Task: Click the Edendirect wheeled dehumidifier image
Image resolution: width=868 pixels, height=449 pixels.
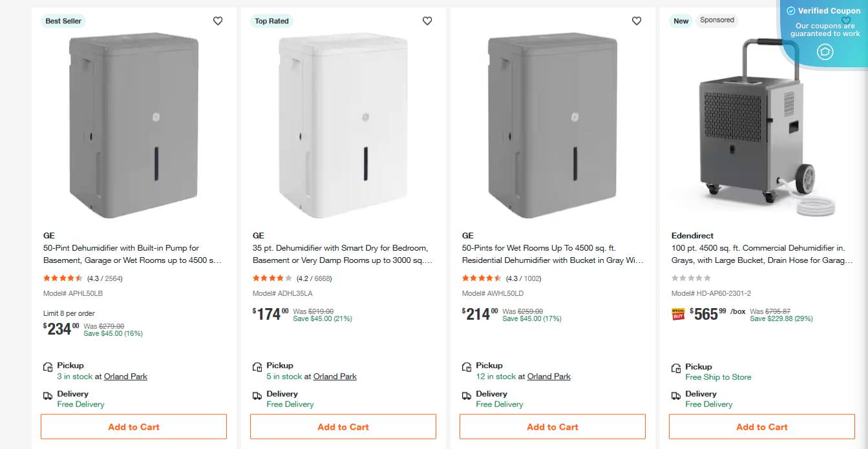Action: (x=756, y=129)
